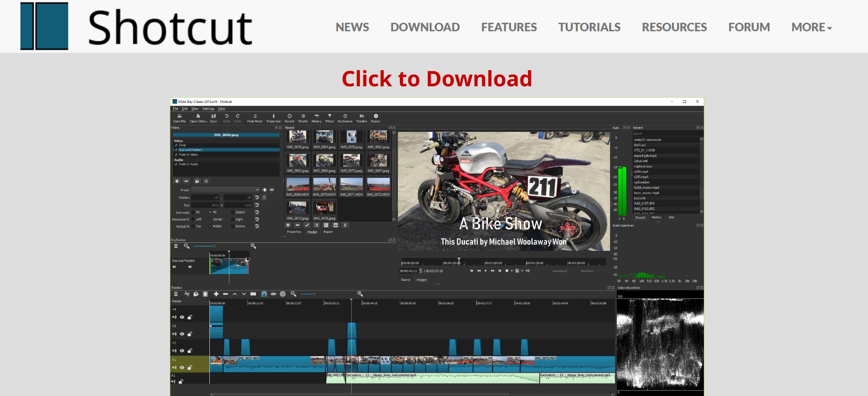The image size is (868, 396).
Task: Open the Settings menu in Shotcut
Action: (208, 109)
